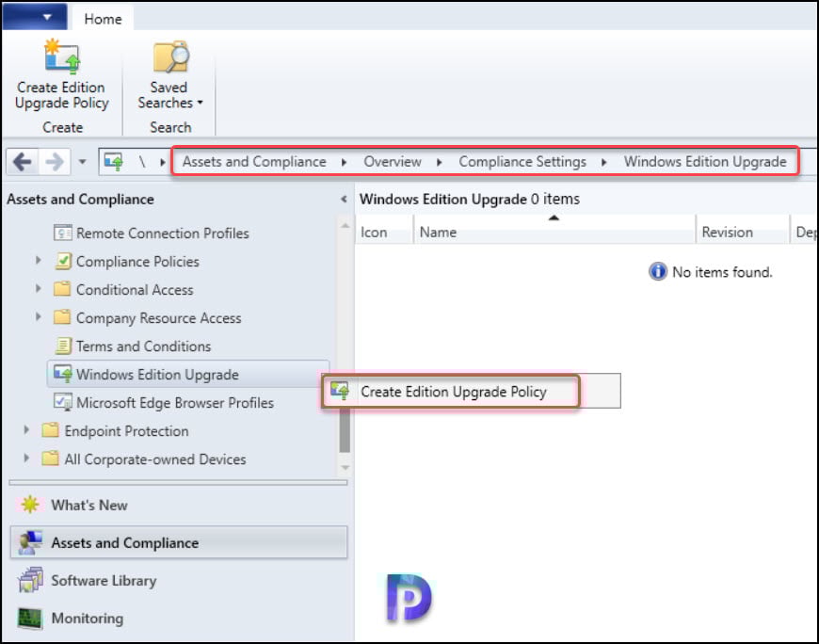Click Compliance Settings breadcrumb segment
The height and width of the screenshot is (644, 819).
(x=522, y=162)
